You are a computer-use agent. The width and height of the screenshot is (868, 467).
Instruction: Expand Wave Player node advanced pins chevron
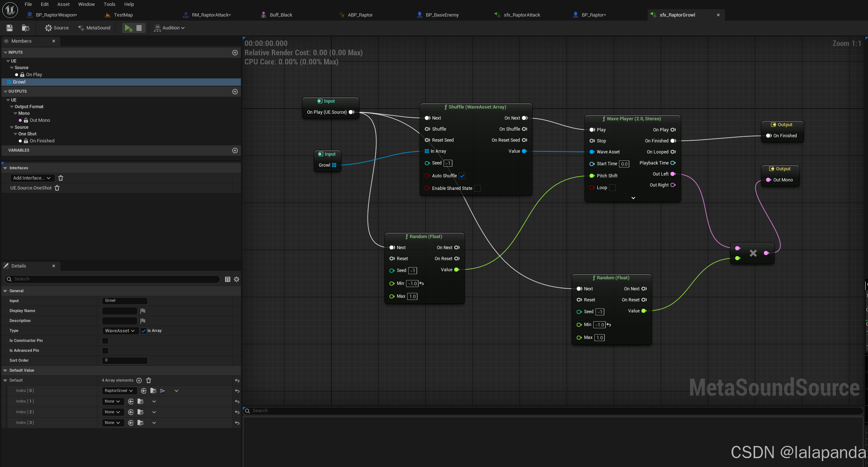(633, 198)
